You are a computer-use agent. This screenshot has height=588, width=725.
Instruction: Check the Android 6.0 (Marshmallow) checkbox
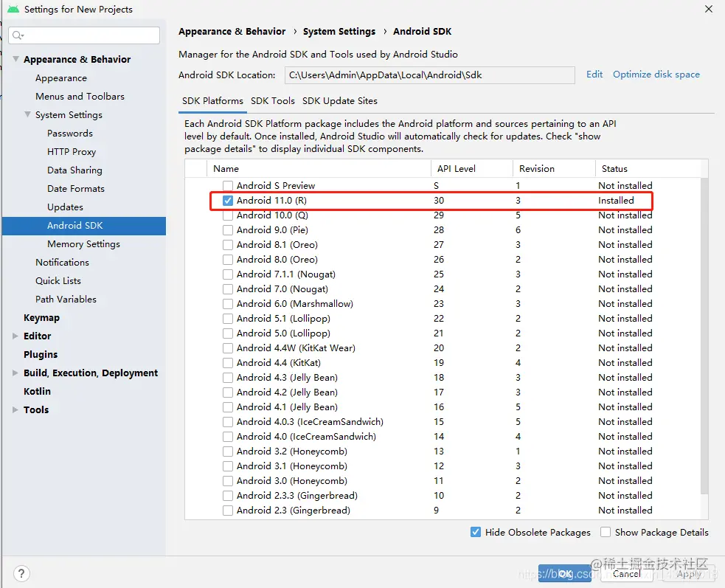point(227,304)
